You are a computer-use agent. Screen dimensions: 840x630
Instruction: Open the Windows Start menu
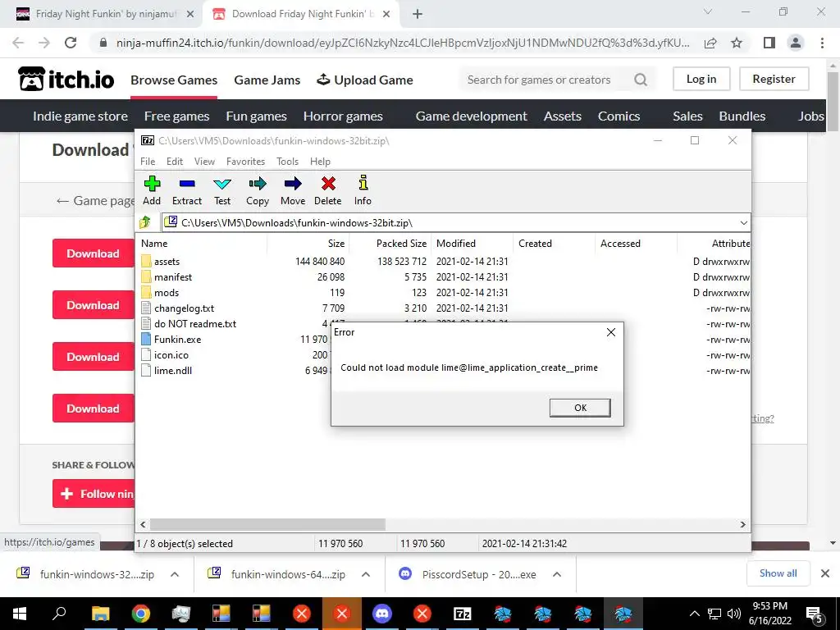point(20,614)
